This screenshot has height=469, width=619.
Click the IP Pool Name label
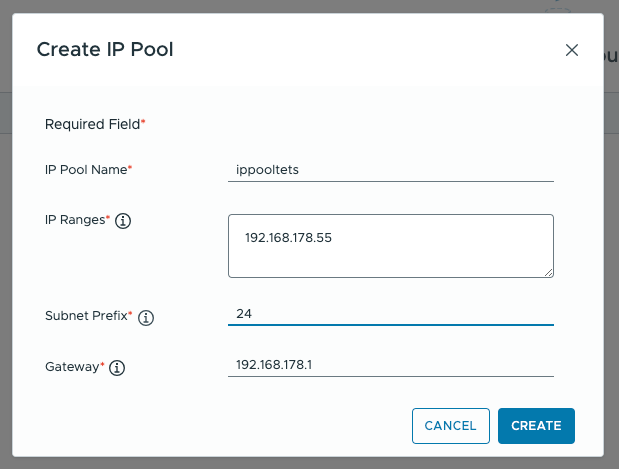(x=88, y=170)
